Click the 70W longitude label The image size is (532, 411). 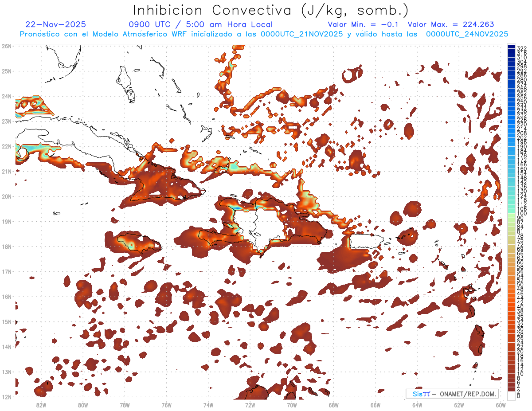click(292, 404)
